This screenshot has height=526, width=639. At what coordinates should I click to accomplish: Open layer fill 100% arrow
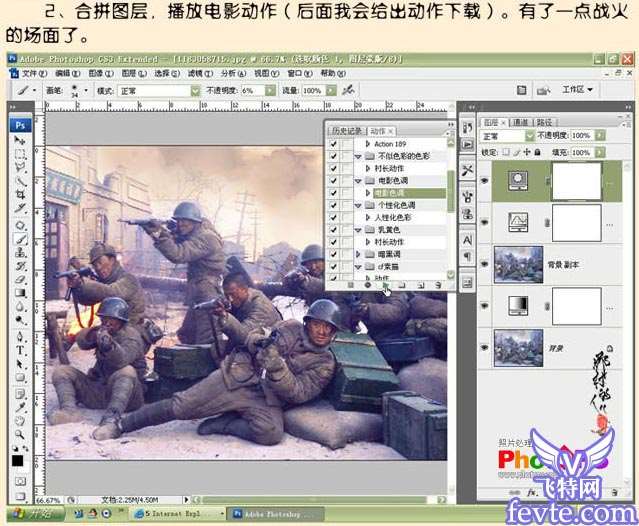[600, 152]
